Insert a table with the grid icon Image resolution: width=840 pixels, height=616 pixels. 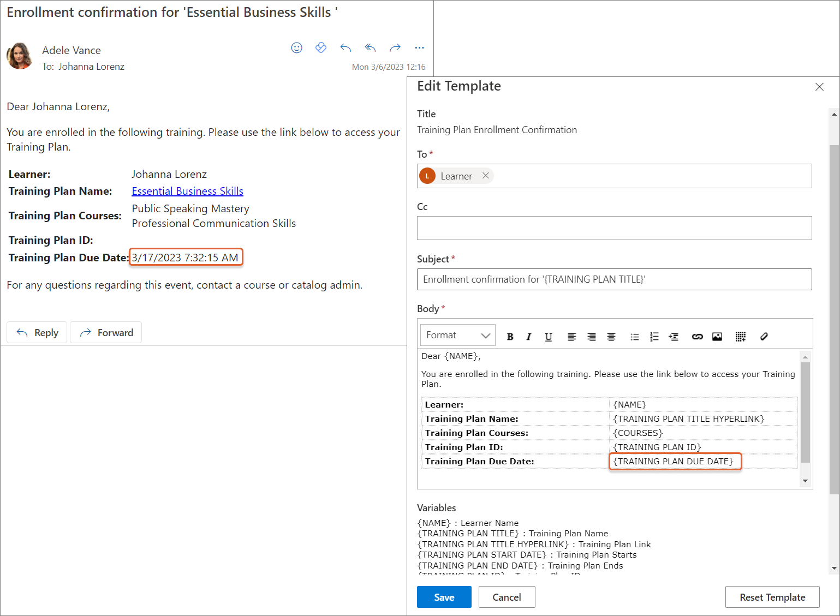coord(740,337)
